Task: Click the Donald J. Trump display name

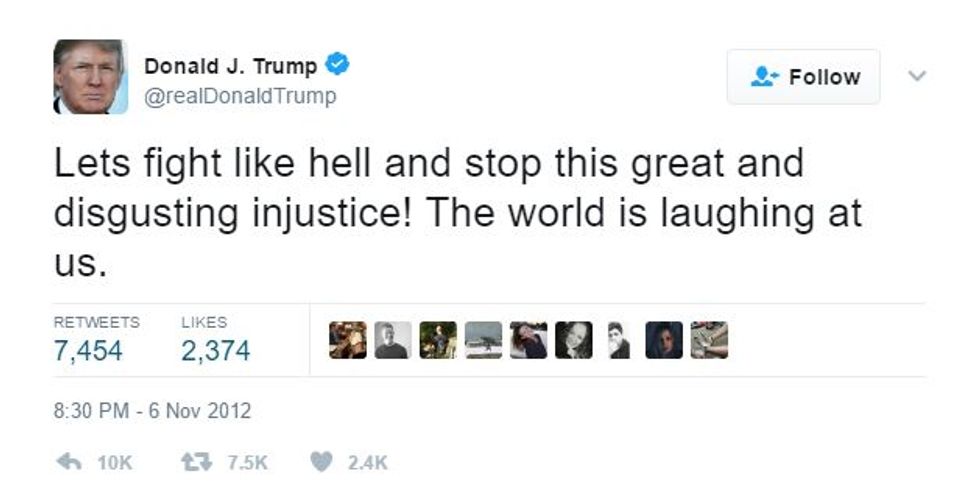Action: pyautogui.click(x=231, y=66)
